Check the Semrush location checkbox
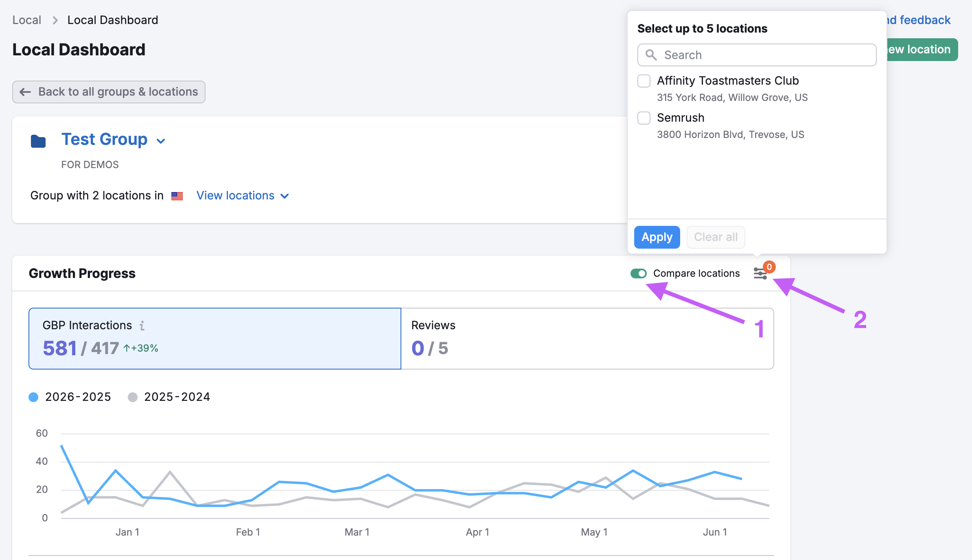 [644, 118]
